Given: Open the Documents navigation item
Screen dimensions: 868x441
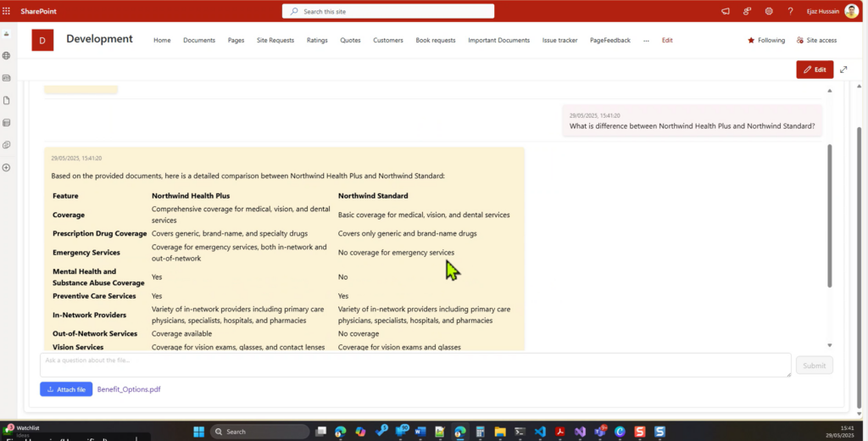Looking at the screenshot, I should click(x=199, y=41).
